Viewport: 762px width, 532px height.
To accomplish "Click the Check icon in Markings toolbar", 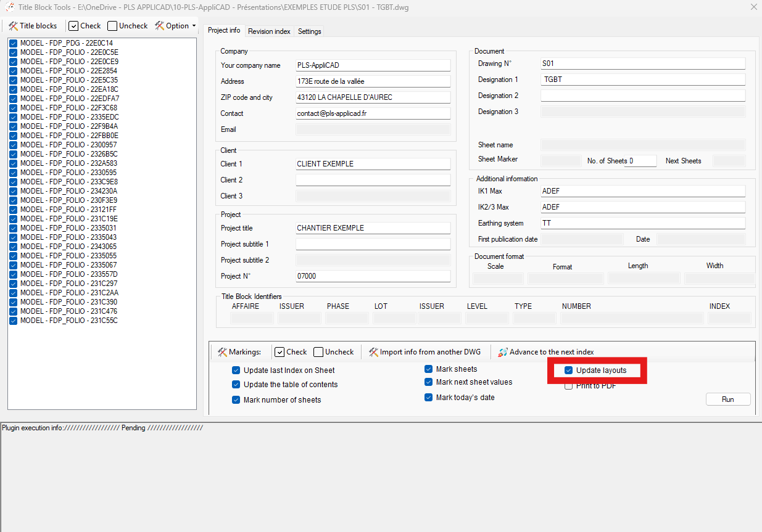I will (x=280, y=352).
